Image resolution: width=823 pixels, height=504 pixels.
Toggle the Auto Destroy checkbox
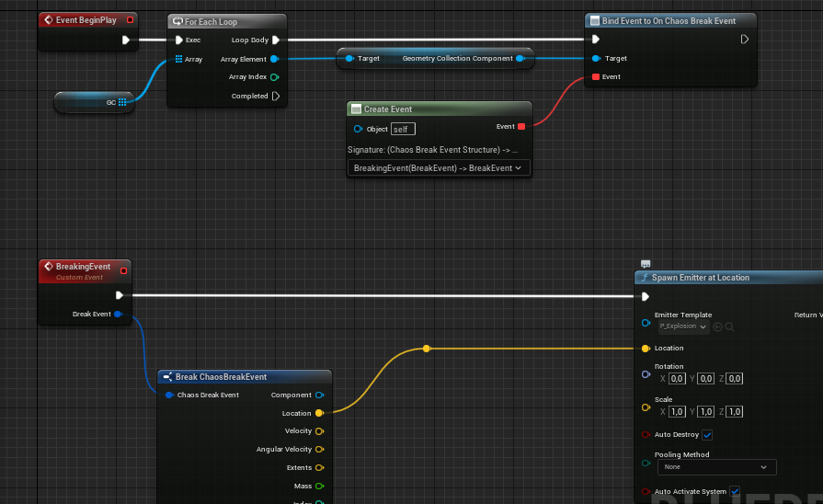click(x=707, y=435)
